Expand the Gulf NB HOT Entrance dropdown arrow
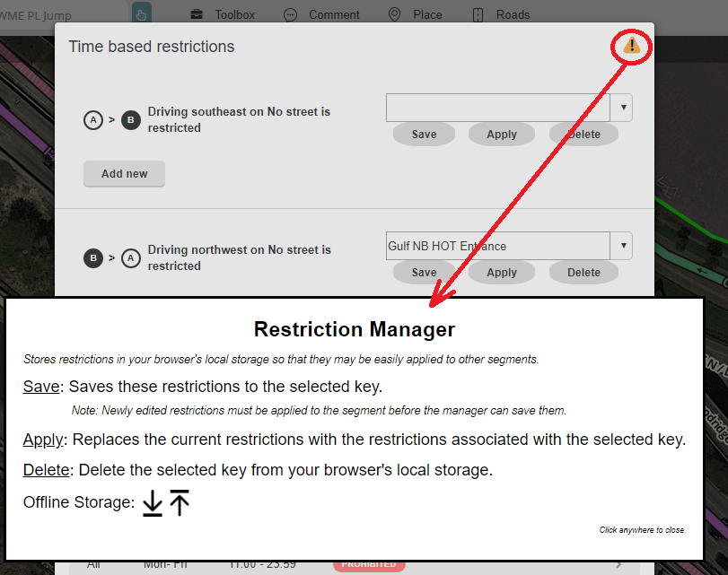This screenshot has width=728, height=575. point(623,246)
